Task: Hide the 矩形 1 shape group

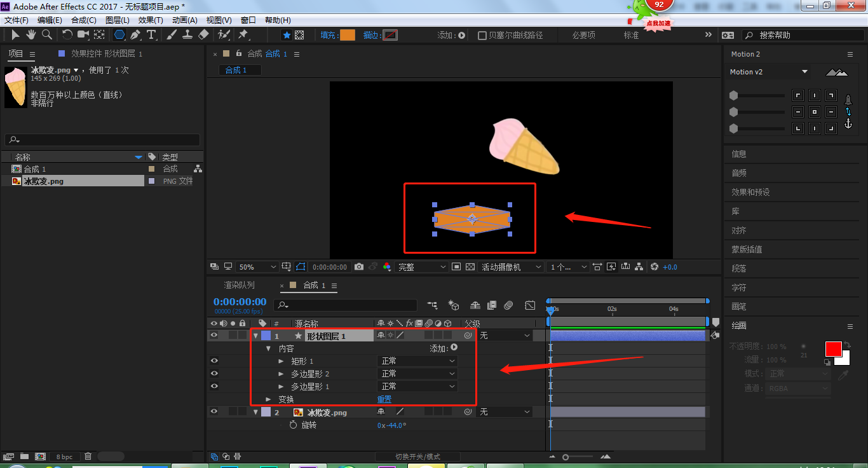Action: pyautogui.click(x=214, y=361)
